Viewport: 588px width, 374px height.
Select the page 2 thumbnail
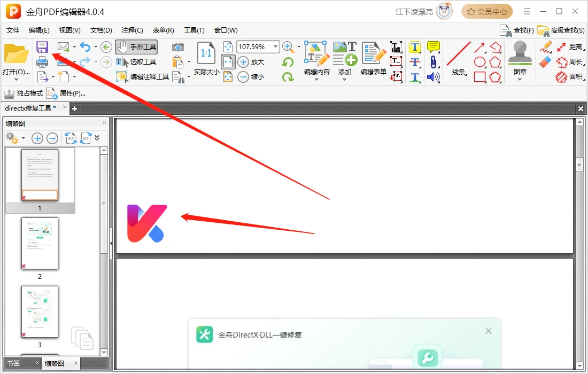pyautogui.click(x=40, y=243)
